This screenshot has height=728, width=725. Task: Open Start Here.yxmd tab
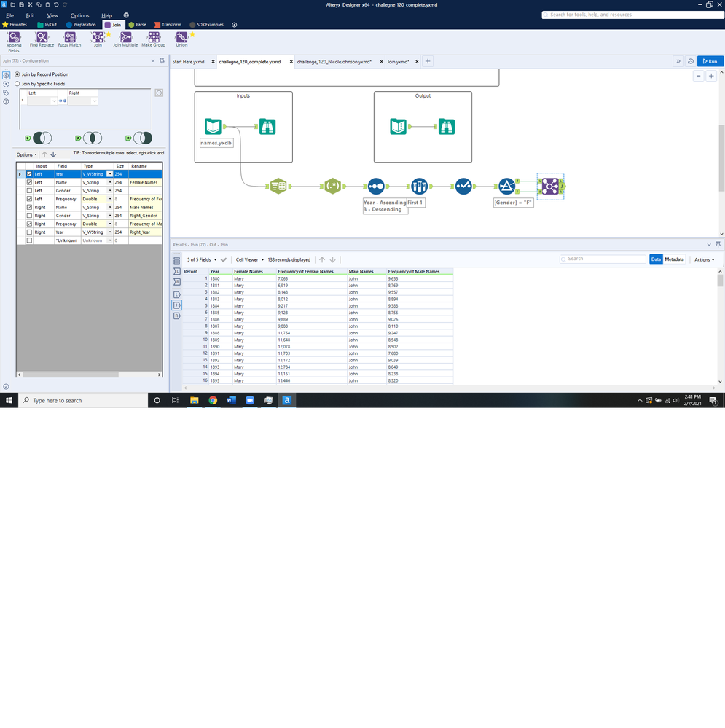pos(189,62)
